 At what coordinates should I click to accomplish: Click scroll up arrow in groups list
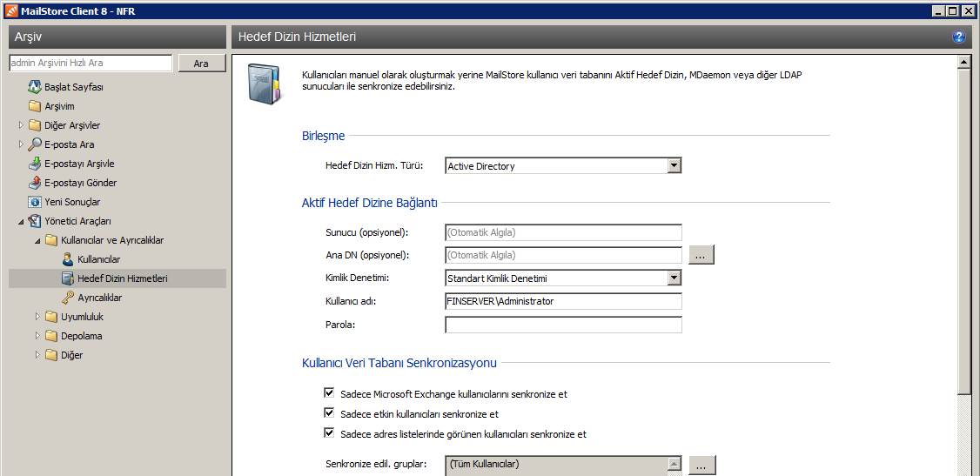(x=675, y=464)
